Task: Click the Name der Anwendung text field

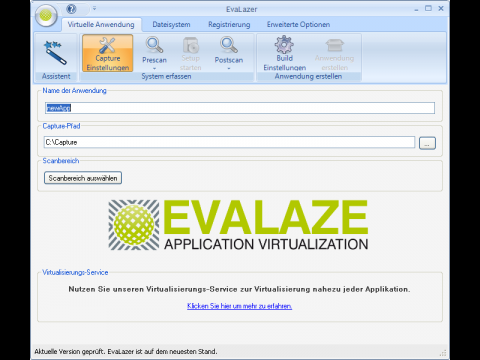Action: coord(240,108)
